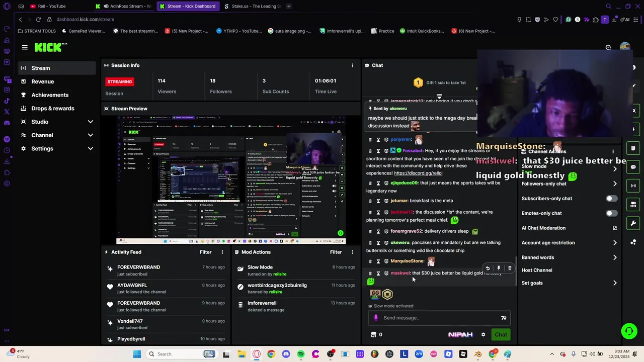This screenshot has width=644, height=362.
Task: Open Discord from the taskbar
Action: click(x=286, y=354)
